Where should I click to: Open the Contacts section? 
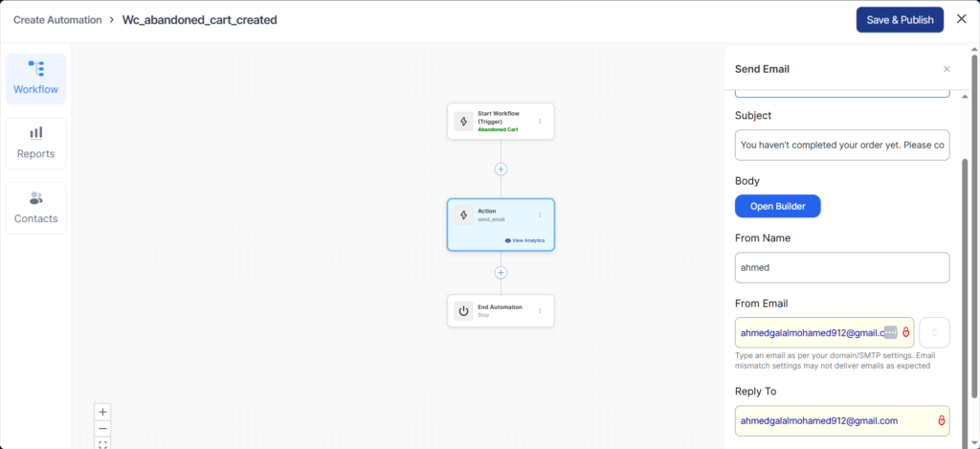point(35,208)
